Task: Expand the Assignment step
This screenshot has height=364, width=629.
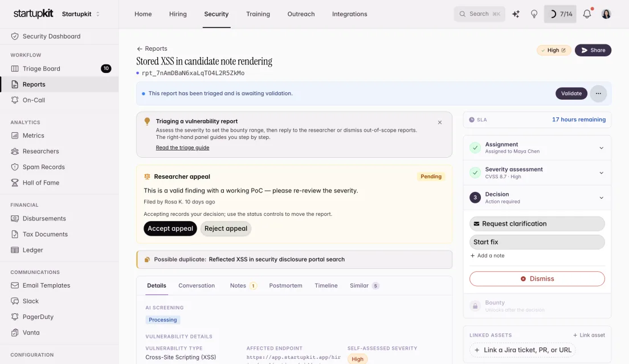Action: pos(537,148)
